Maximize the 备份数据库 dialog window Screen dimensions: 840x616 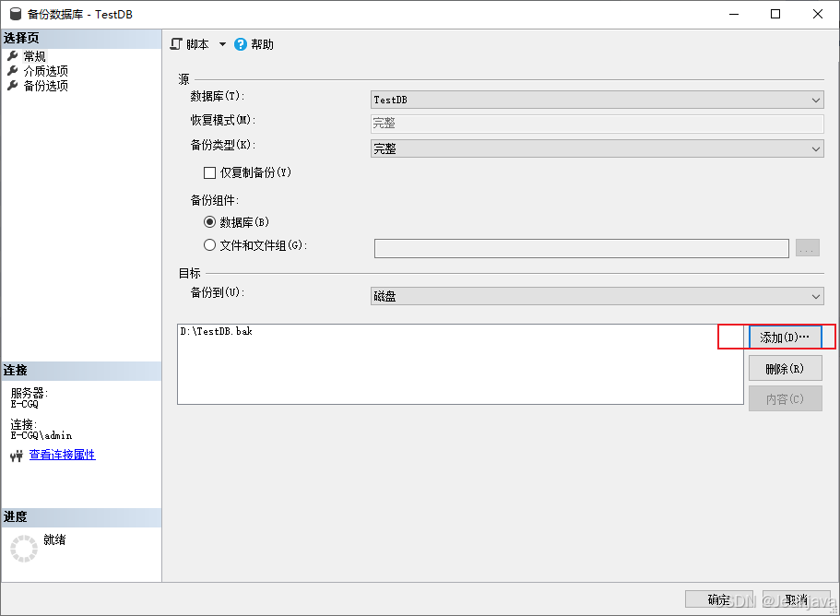click(775, 14)
